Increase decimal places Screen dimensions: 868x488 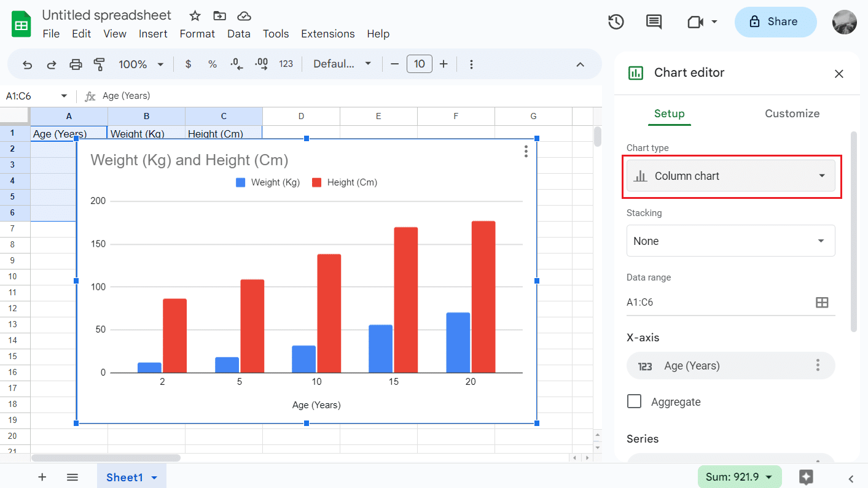coord(260,63)
